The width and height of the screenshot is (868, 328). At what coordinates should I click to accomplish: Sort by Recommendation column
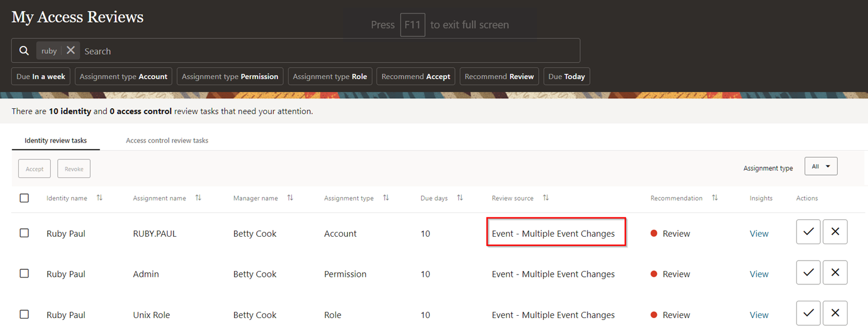click(x=715, y=198)
